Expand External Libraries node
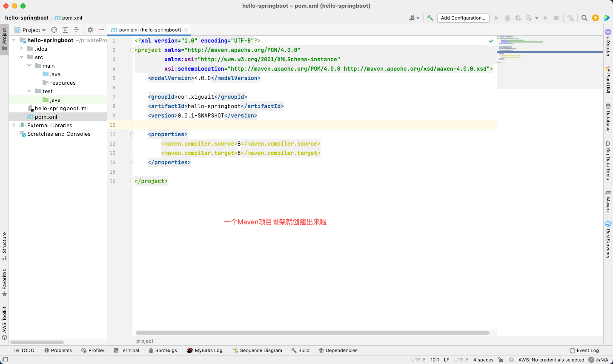The width and height of the screenshot is (613, 364). click(14, 125)
